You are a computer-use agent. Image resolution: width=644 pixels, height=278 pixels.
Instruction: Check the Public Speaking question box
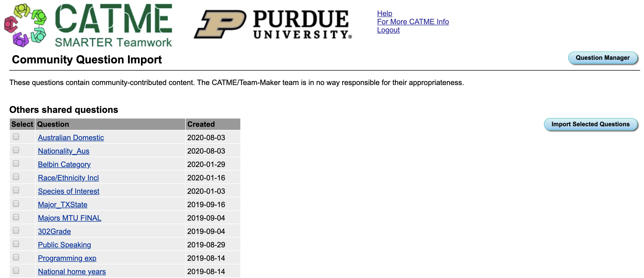(x=16, y=244)
